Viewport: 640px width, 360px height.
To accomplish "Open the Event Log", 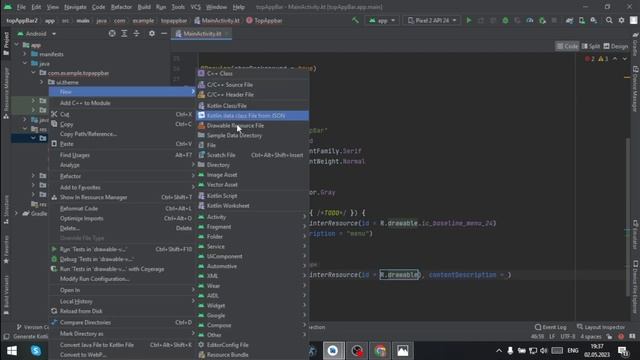I will tap(550, 327).
